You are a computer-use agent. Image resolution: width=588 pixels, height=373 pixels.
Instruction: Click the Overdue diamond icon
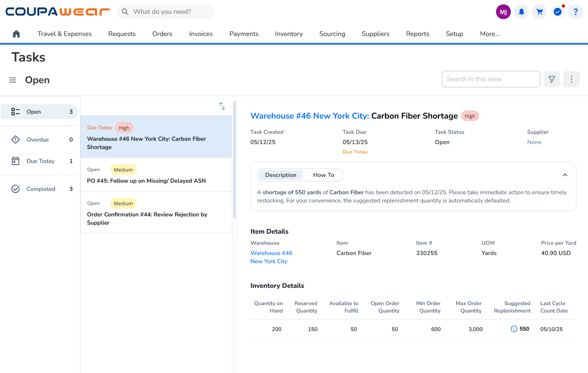(x=15, y=140)
